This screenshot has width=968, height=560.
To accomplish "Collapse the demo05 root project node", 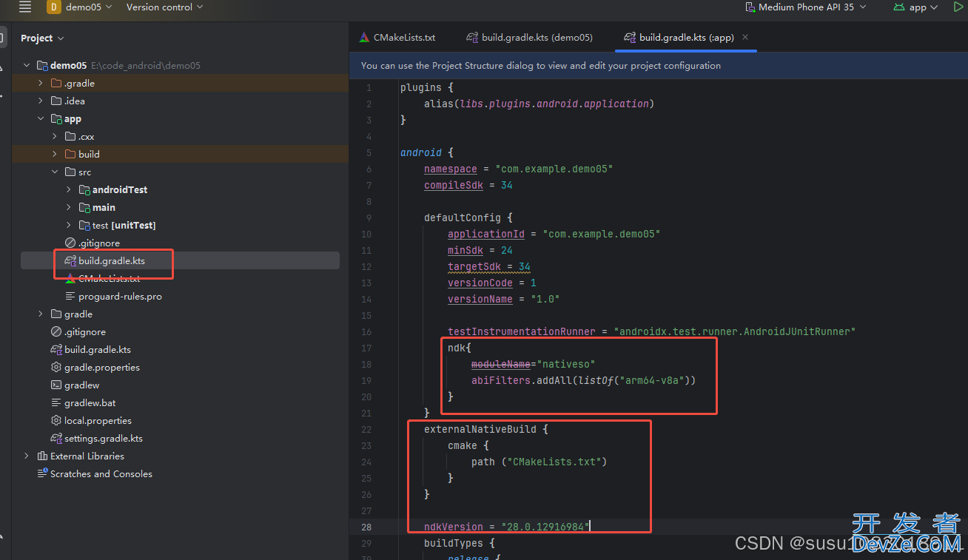I will pyautogui.click(x=27, y=66).
